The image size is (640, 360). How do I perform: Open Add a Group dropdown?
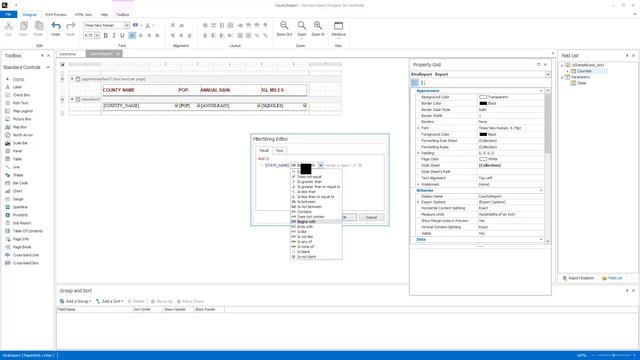click(x=76, y=301)
